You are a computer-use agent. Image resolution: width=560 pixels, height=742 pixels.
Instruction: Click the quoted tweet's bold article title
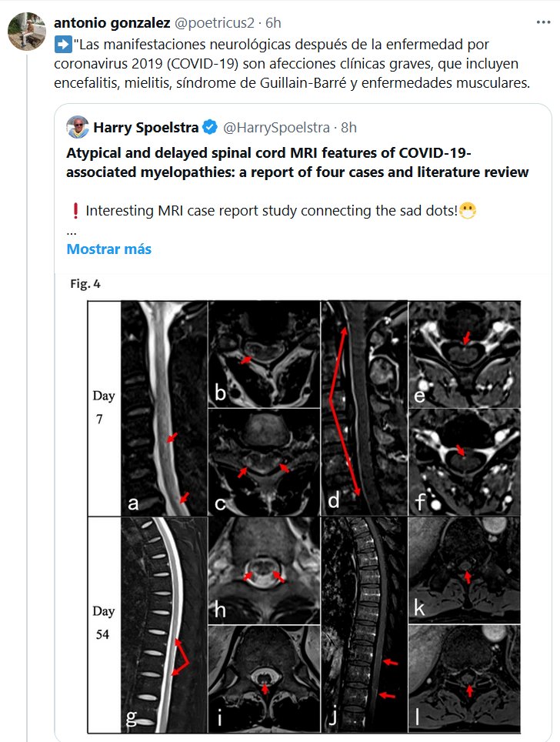(297, 162)
